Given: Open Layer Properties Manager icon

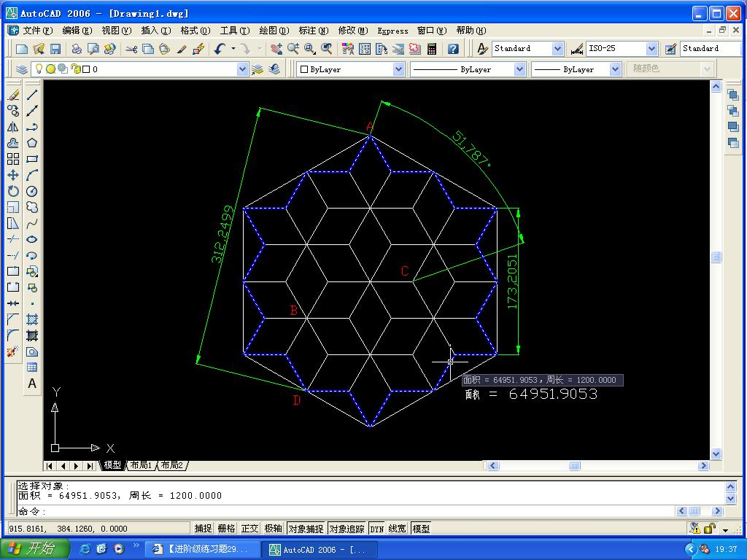Looking at the screenshot, I should point(21,69).
